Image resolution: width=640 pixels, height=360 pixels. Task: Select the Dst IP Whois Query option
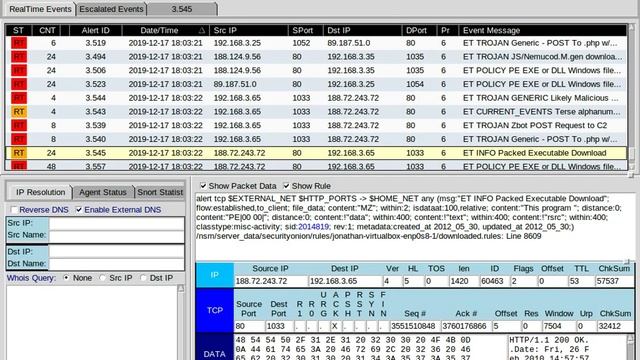pos(143,278)
